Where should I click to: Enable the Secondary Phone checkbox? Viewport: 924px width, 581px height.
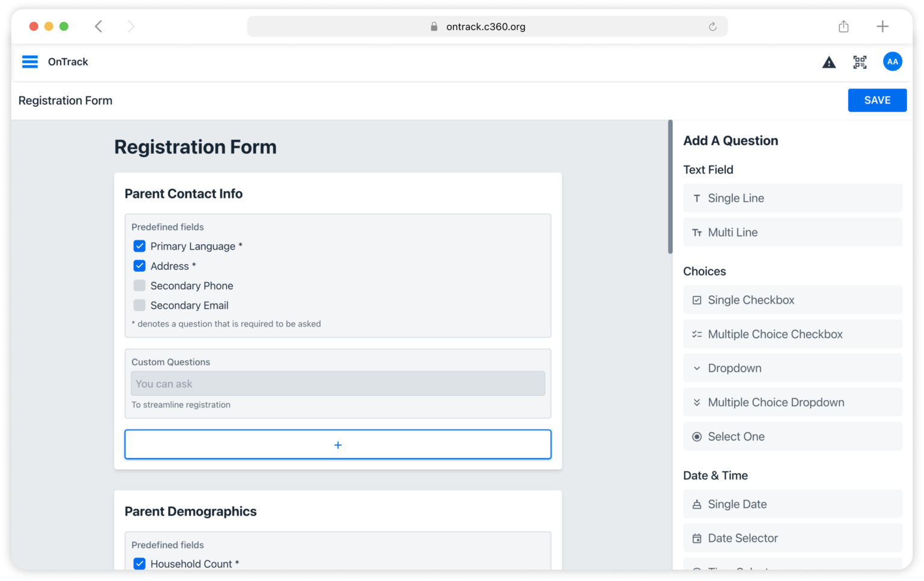tap(140, 285)
